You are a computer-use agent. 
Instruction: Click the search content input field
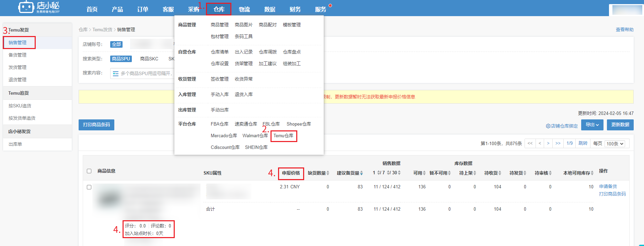pos(142,74)
